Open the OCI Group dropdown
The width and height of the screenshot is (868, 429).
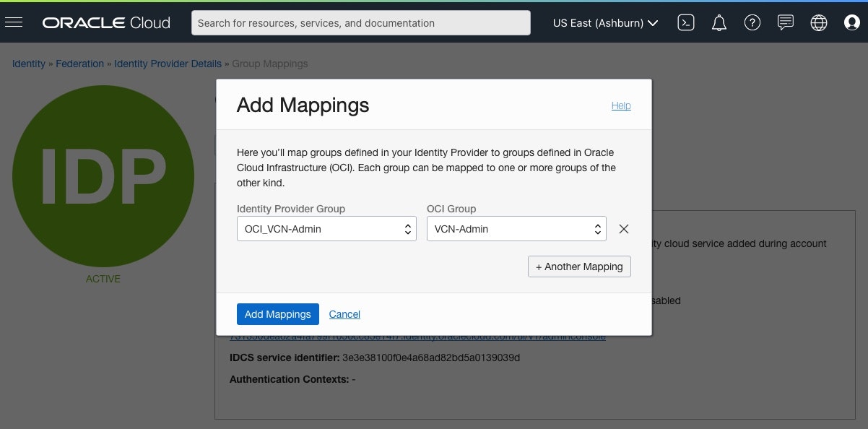[x=516, y=229]
